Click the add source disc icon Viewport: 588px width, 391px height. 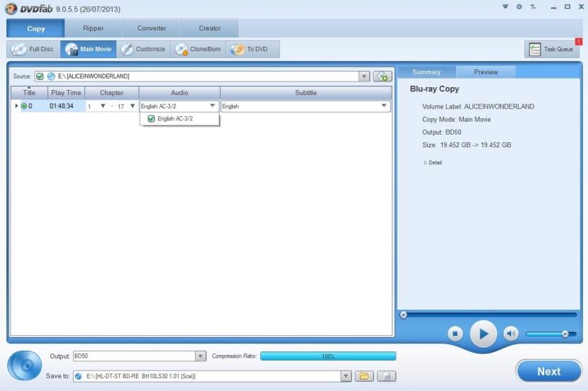coord(383,76)
